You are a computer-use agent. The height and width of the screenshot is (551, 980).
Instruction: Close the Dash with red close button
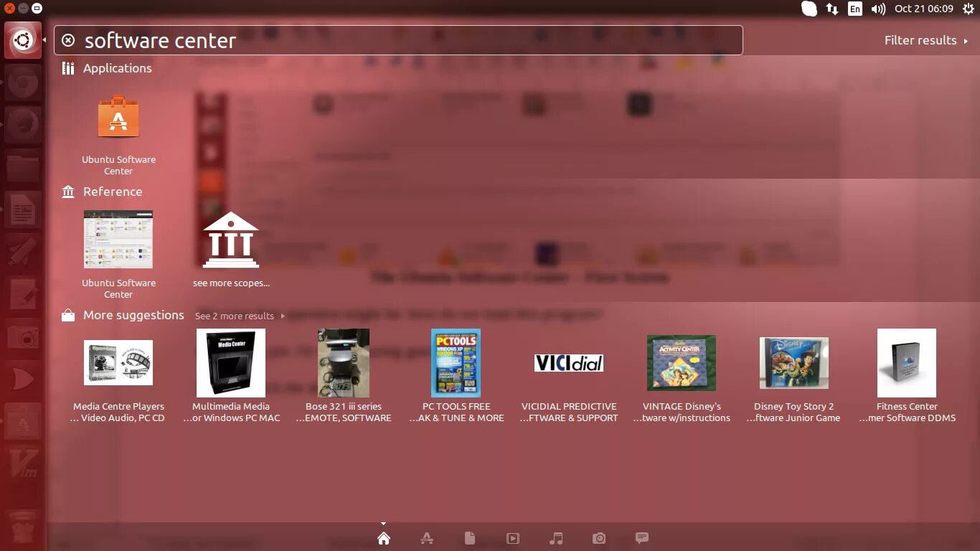[9, 9]
